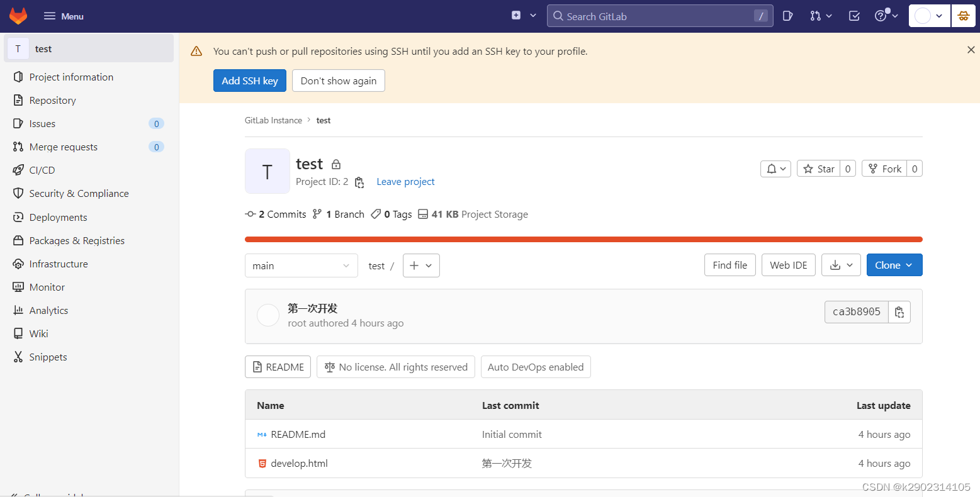Open the Clone dropdown button
The height and width of the screenshot is (497, 980).
tap(894, 265)
